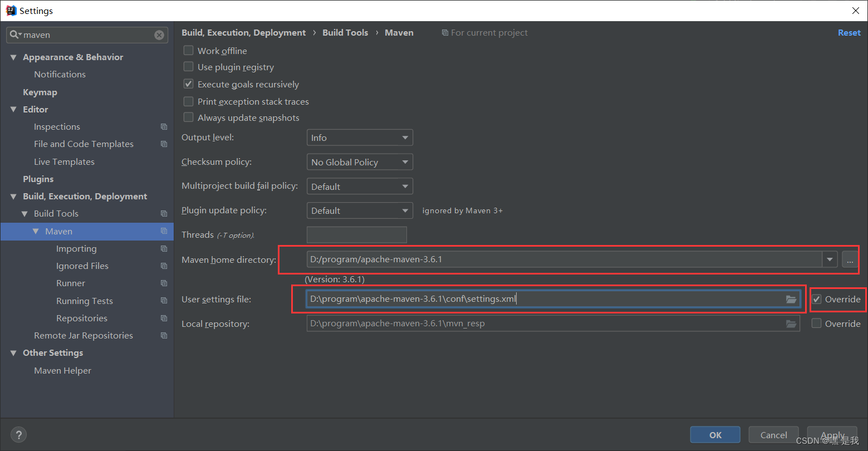
Task: Click Build, Execution, Deployment breadcrumb
Action: coord(243,33)
